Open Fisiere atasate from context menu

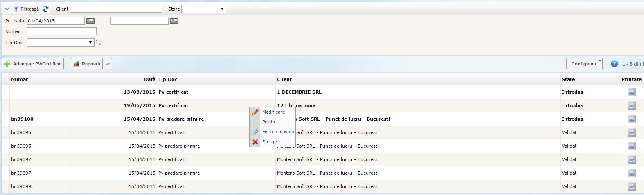tap(278, 132)
